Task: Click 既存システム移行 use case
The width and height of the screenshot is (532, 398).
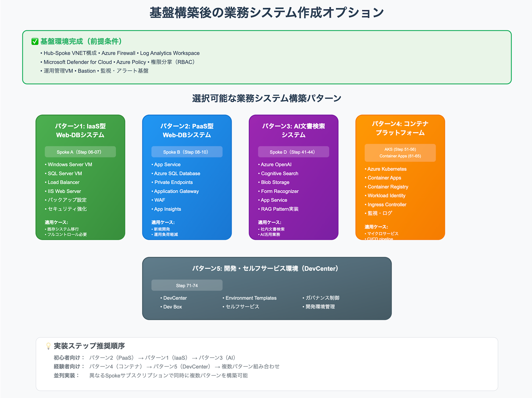Action: click(x=62, y=229)
